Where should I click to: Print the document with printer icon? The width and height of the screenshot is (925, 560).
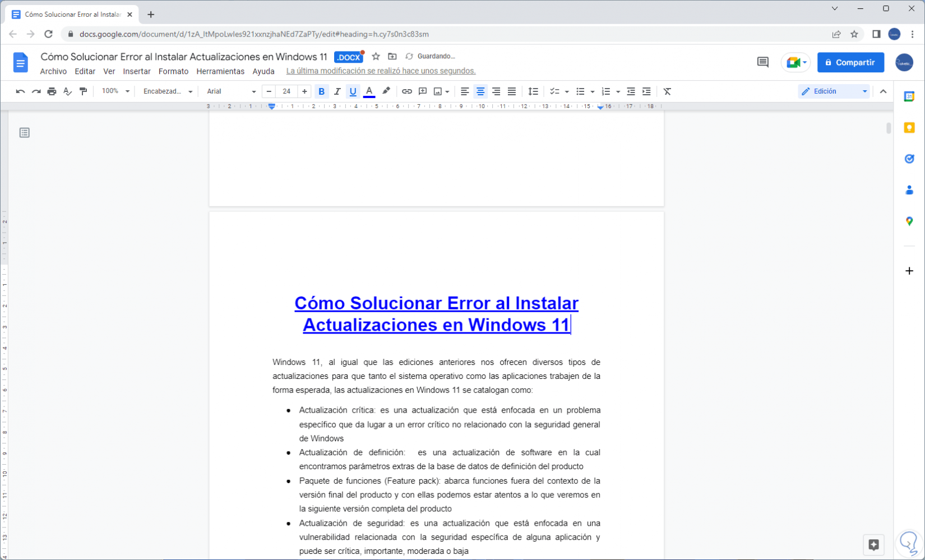coord(52,91)
